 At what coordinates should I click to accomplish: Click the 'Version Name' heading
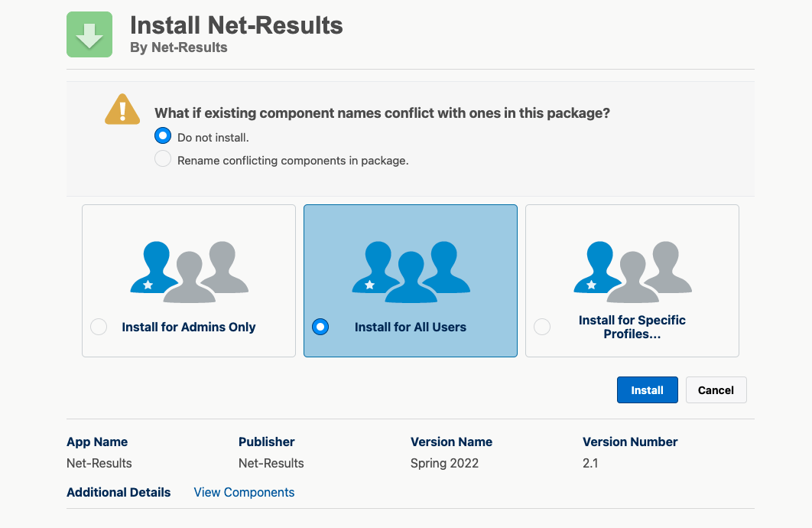tap(451, 442)
